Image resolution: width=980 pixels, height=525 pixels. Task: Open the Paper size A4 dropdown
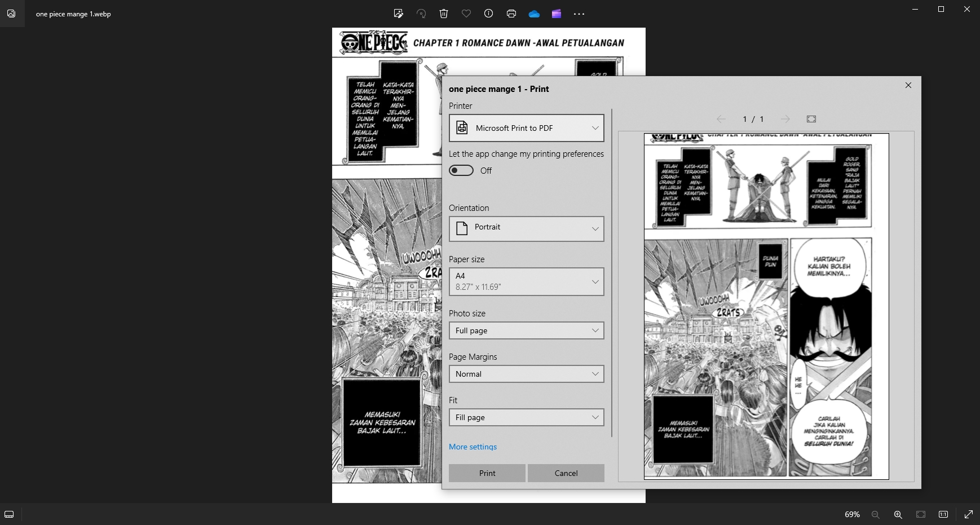tap(527, 281)
